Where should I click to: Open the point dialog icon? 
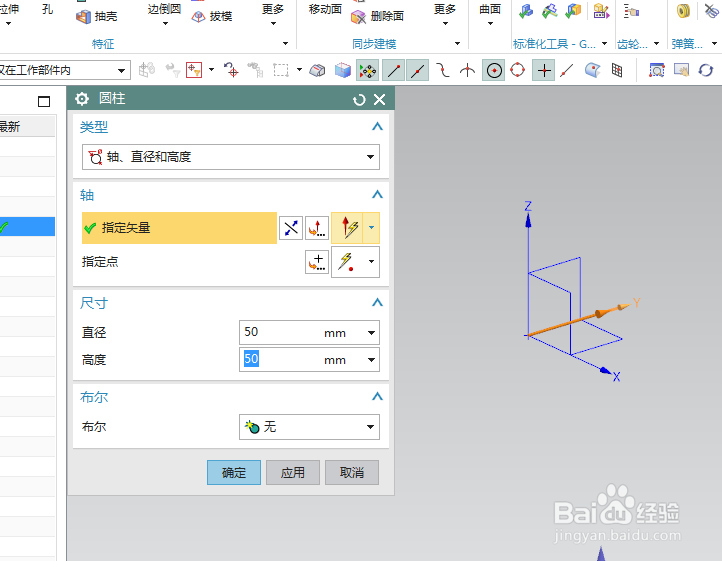[317, 262]
